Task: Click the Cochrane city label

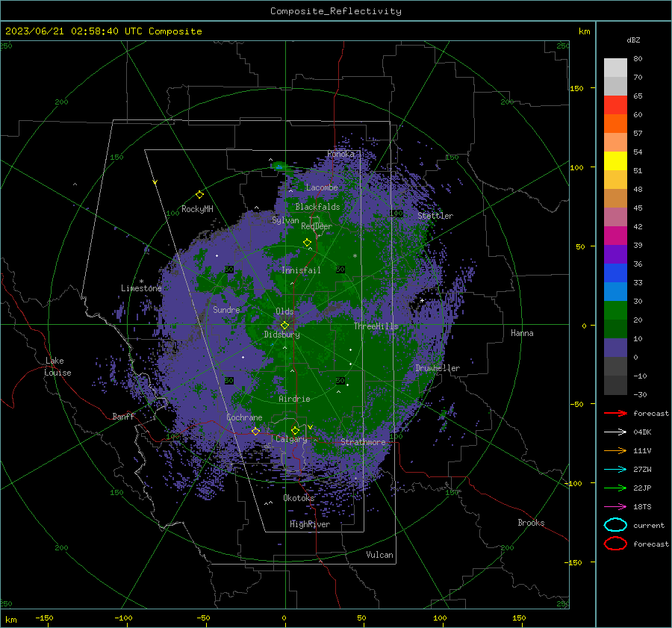Action: coord(244,417)
